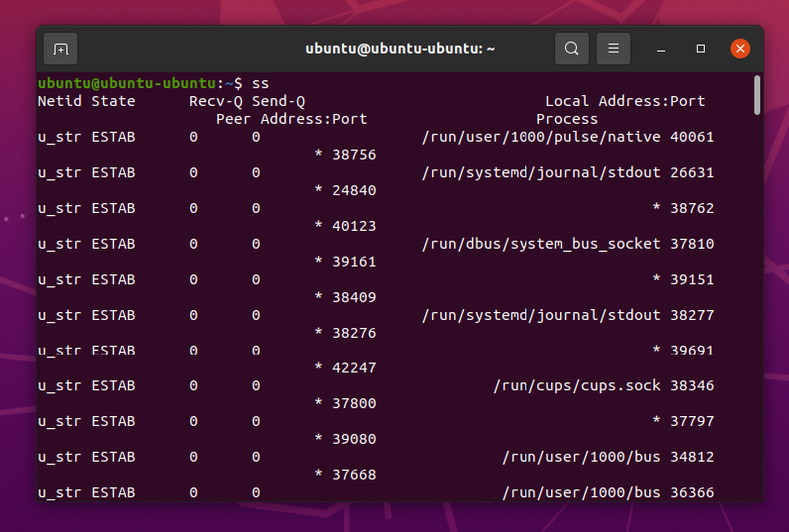Click the /run/dbus/system_bus_socket path
Viewport: 789px width, 532px height.
(x=541, y=244)
